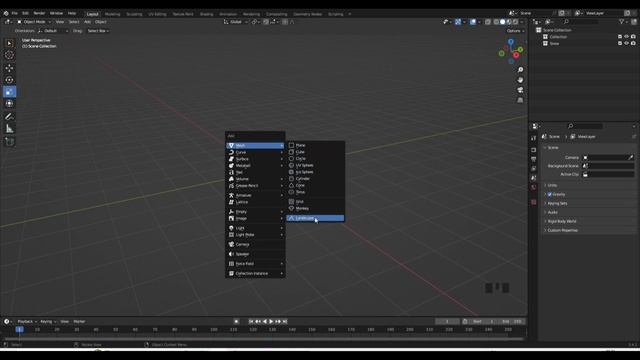Image resolution: width=640 pixels, height=360 pixels.
Task: Switch to the Sculpting workspace tab
Action: click(x=134, y=14)
